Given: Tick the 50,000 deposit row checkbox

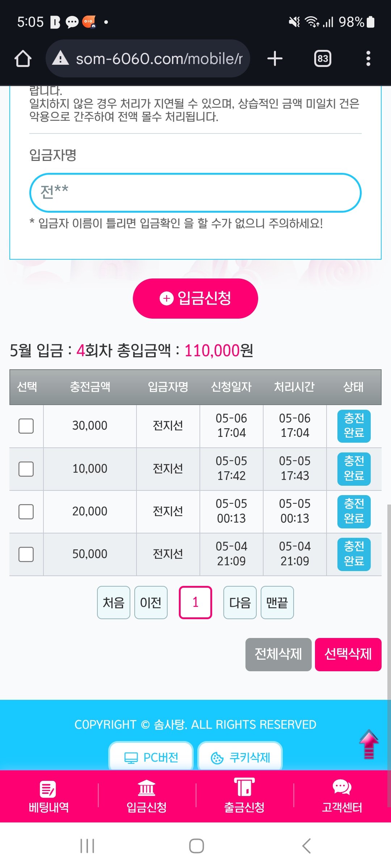Looking at the screenshot, I should (26, 554).
